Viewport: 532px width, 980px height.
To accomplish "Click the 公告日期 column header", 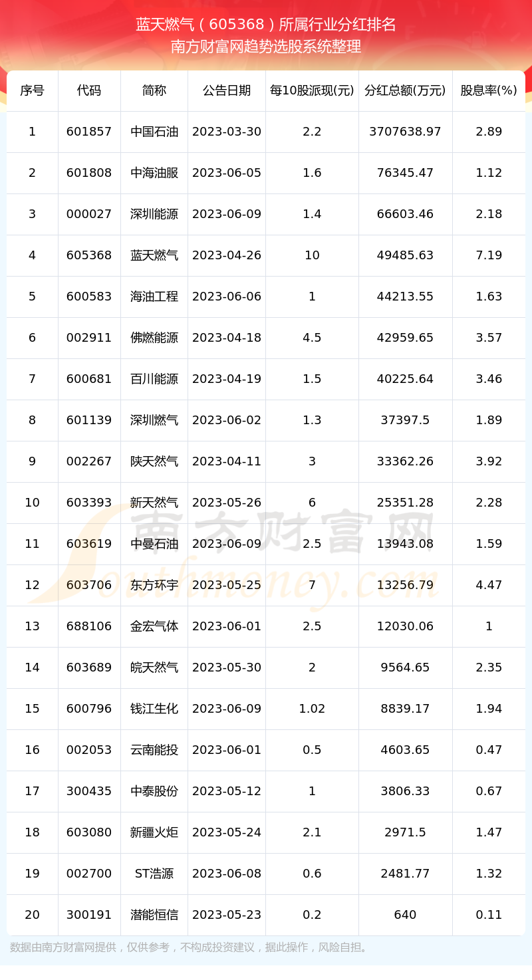I will tap(227, 90).
